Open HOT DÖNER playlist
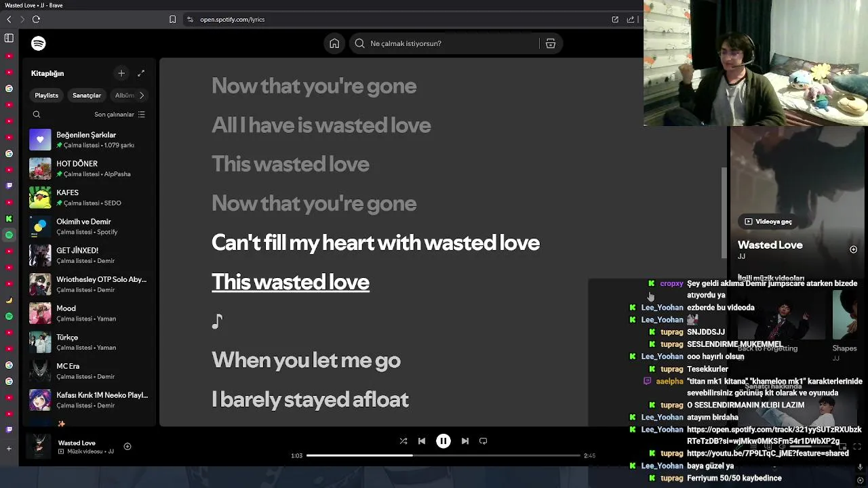 [88, 169]
